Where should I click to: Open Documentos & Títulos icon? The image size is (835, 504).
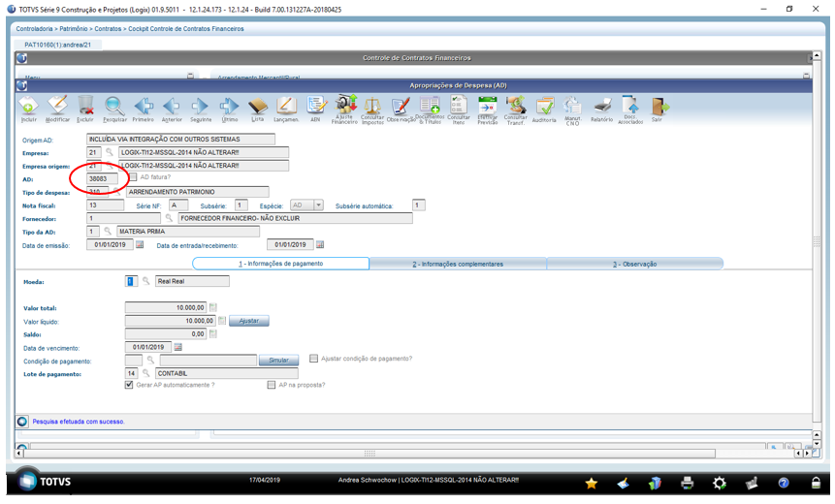[x=430, y=109]
